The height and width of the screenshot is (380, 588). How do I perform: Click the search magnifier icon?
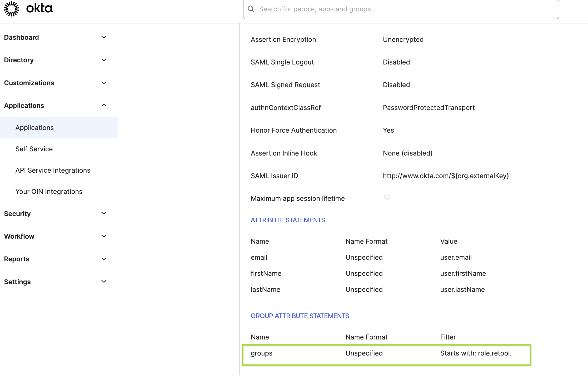coord(251,9)
